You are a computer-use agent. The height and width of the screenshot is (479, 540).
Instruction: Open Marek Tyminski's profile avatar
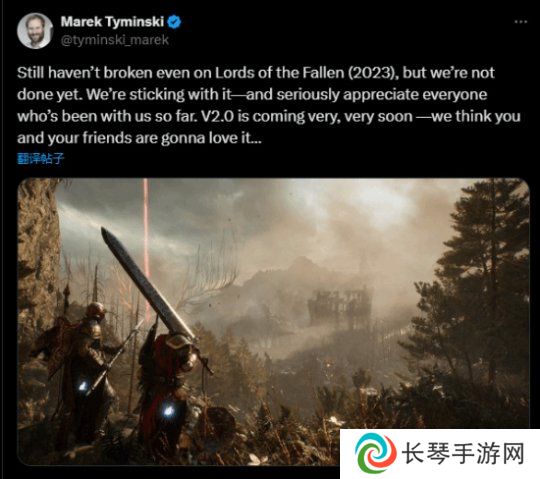35,31
